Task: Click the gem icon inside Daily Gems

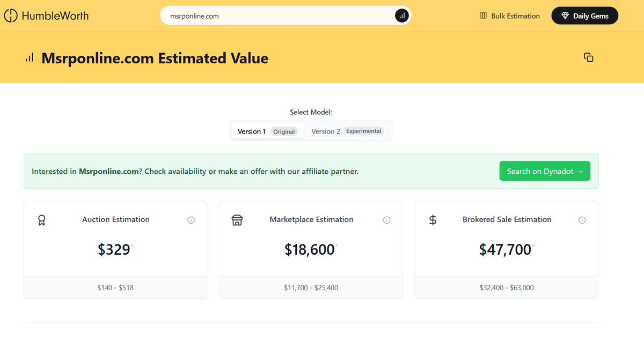Action: pos(564,16)
